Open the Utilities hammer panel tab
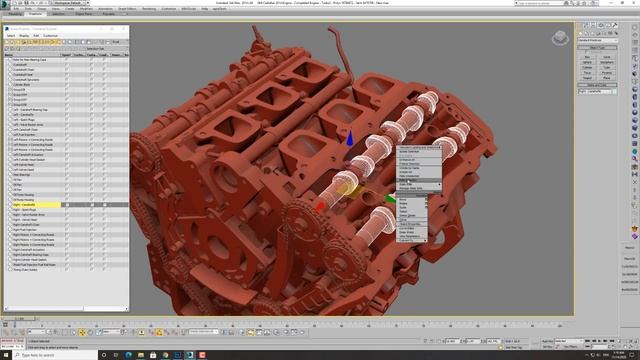 click(x=615, y=25)
